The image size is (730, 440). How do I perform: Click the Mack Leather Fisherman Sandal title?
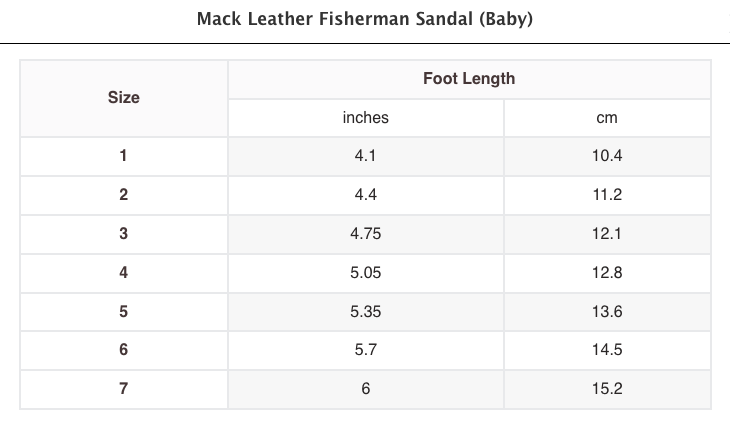(365, 20)
